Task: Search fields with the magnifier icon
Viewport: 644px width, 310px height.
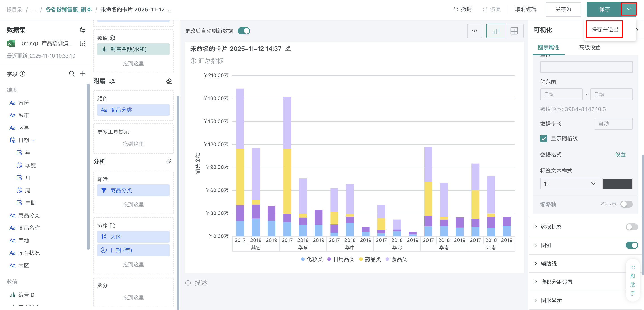Action: tap(72, 74)
